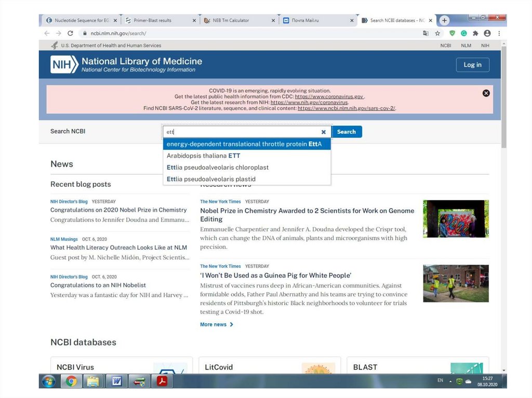Click the NLM header link
This screenshot has height=398, width=532.
click(x=466, y=46)
